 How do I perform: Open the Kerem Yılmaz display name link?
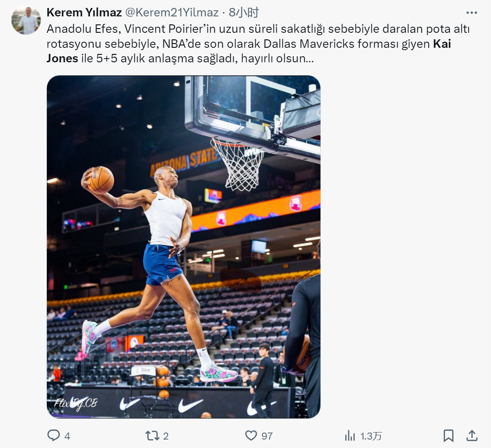pos(84,13)
